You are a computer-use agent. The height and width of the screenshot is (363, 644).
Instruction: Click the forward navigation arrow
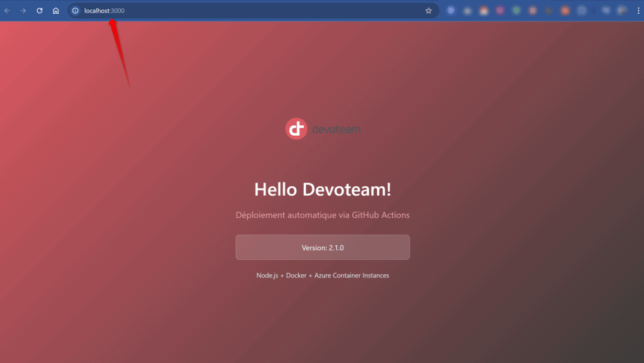click(x=23, y=10)
